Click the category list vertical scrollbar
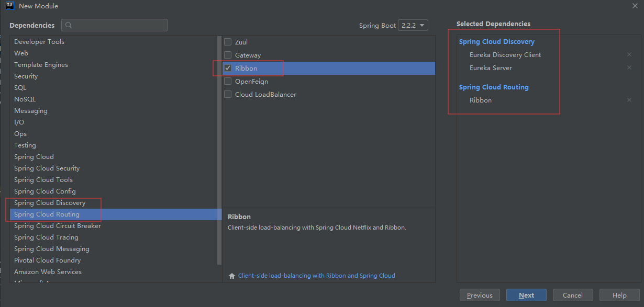Image resolution: width=644 pixels, height=307 pixels. coord(220,150)
